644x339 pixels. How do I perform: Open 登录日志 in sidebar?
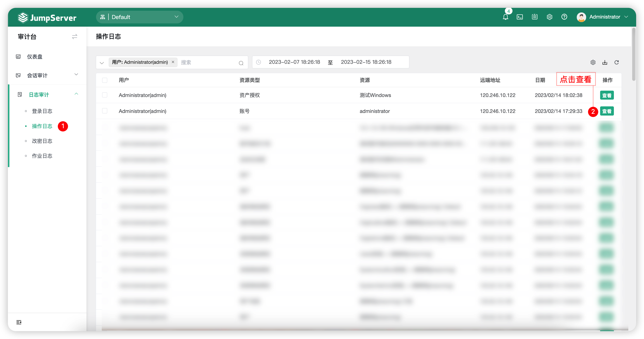pyautogui.click(x=42, y=111)
